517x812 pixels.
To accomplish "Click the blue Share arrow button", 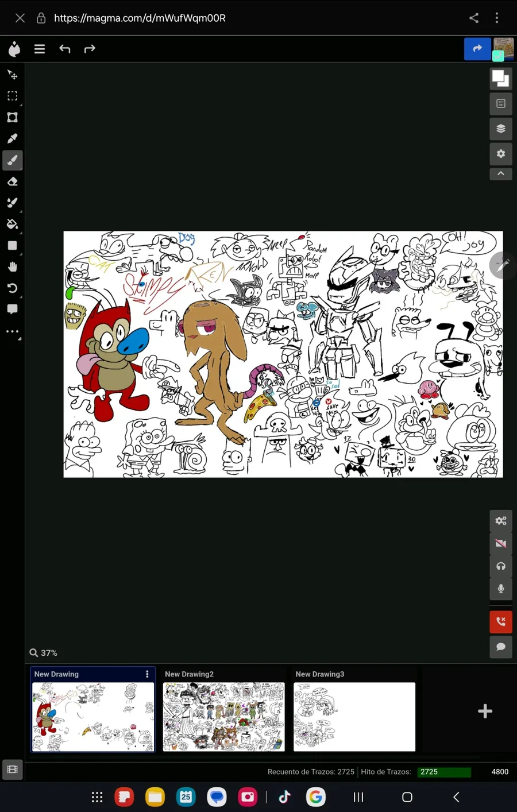I will (477, 49).
